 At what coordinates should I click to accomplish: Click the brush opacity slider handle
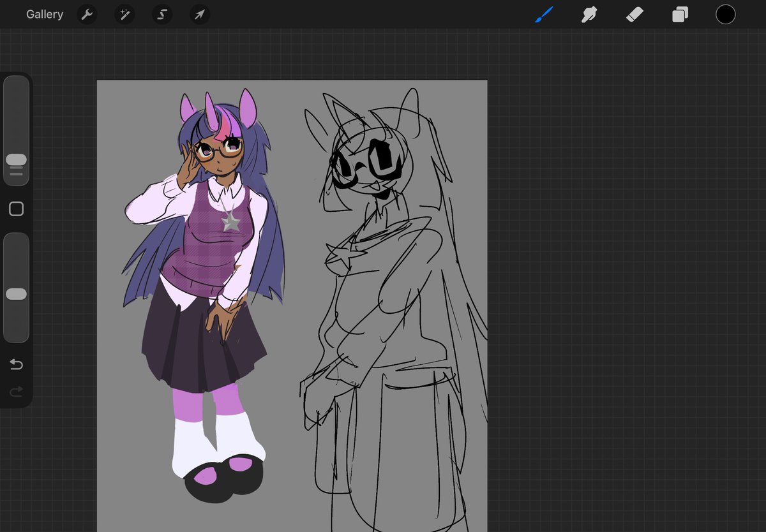click(16, 294)
